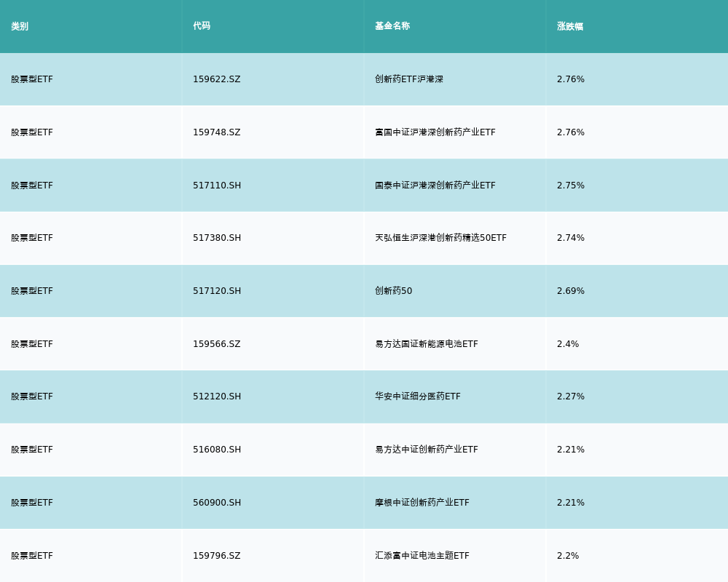Click fund name 华安中证细分医药ETF
The image size is (728, 582).
418,396
